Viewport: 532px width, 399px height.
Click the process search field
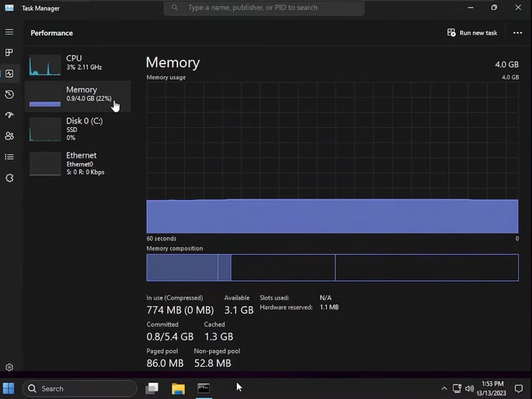point(263,7)
